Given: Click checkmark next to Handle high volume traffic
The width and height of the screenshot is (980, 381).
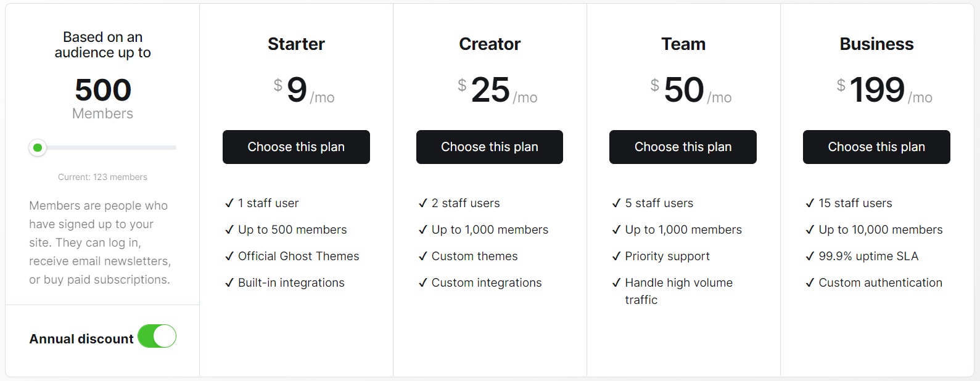Looking at the screenshot, I should (617, 283).
